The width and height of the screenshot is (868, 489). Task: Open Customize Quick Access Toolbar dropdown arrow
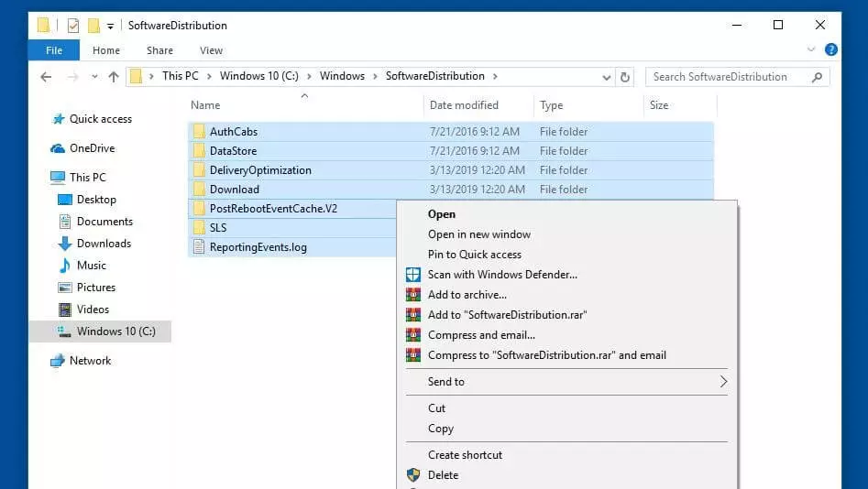pyautogui.click(x=110, y=26)
